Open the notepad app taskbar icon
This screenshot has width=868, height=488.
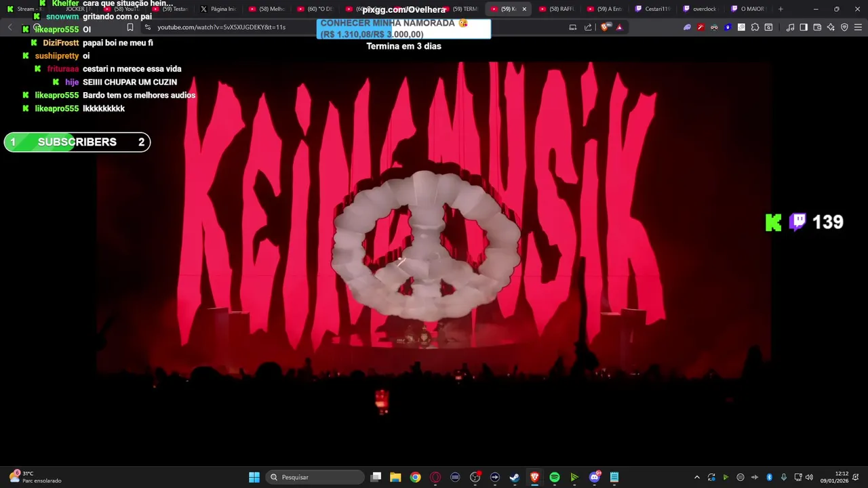pyautogui.click(x=614, y=477)
